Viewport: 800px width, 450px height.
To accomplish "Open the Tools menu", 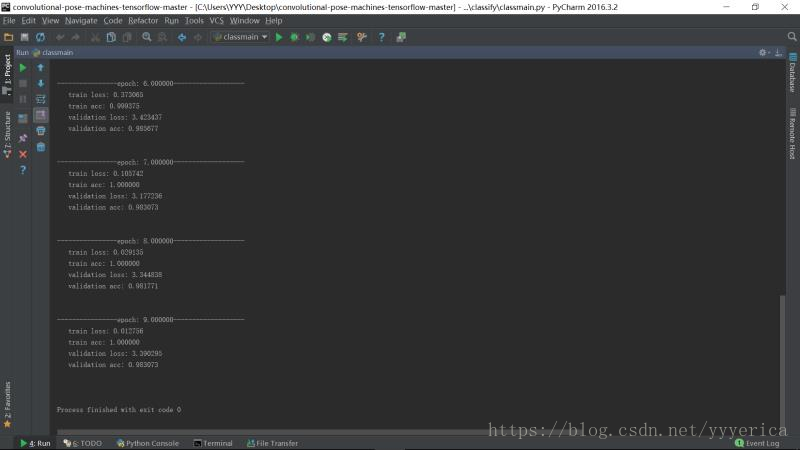I will (x=194, y=21).
